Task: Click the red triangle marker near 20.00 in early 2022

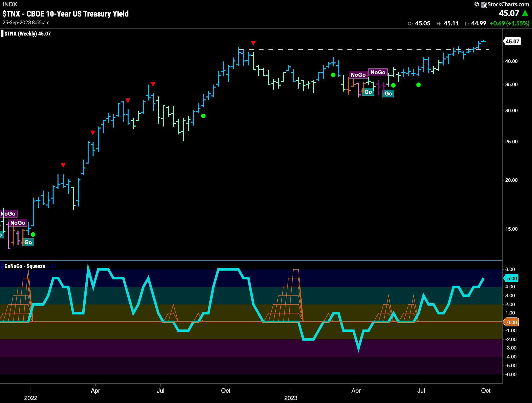Action: [63, 165]
